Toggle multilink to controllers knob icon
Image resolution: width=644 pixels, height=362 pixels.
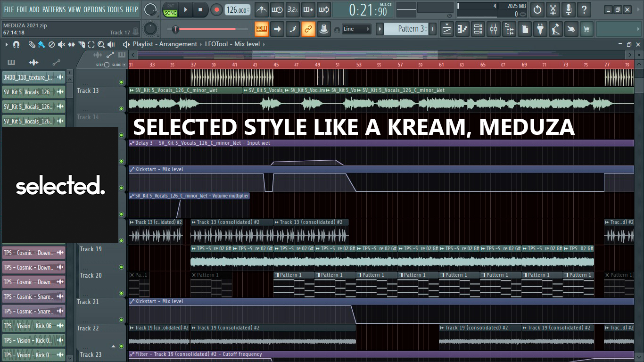pyautogui.click(x=323, y=29)
